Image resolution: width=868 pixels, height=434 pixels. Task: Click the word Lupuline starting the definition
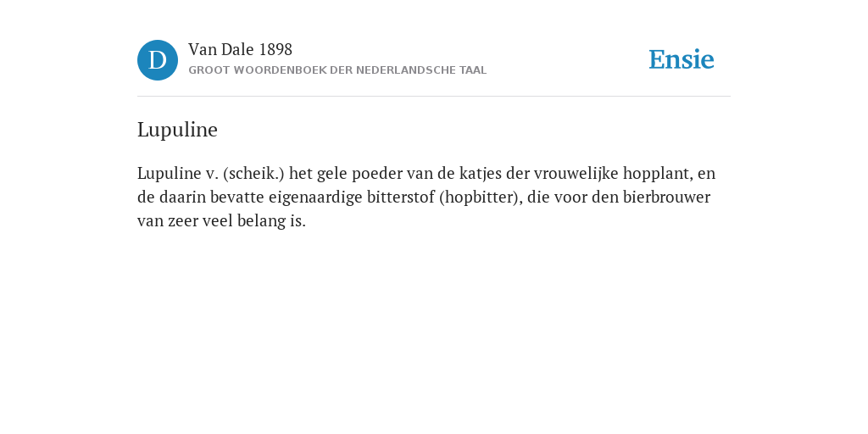[170, 174]
